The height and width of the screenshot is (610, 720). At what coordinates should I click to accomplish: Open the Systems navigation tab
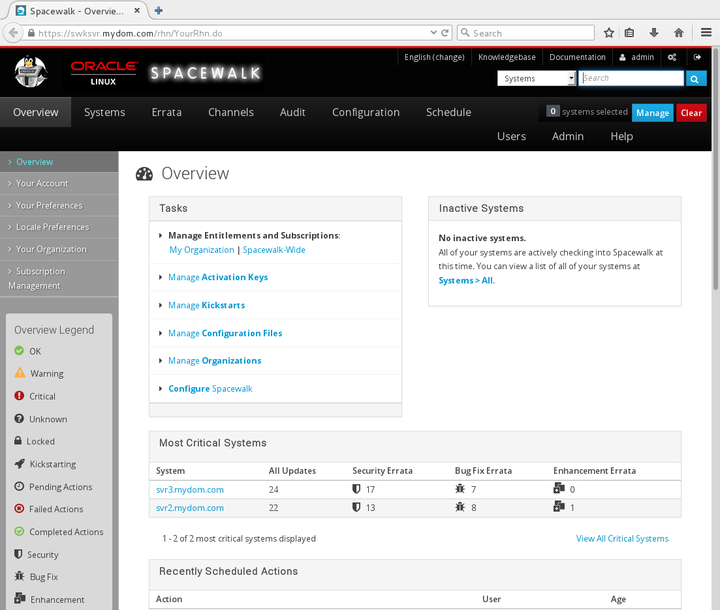104,112
